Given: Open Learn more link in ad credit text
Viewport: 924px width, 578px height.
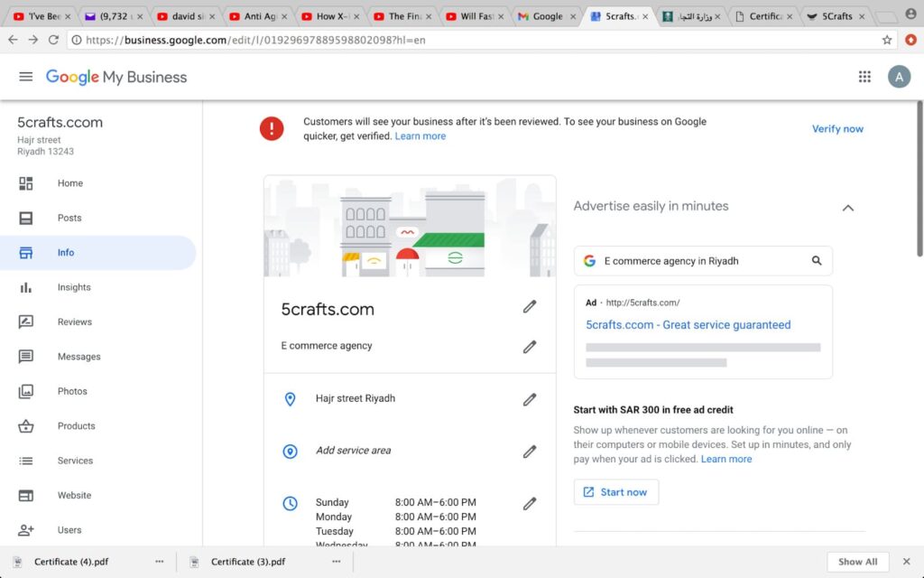Looking at the screenshot, I should pos(726,459).
